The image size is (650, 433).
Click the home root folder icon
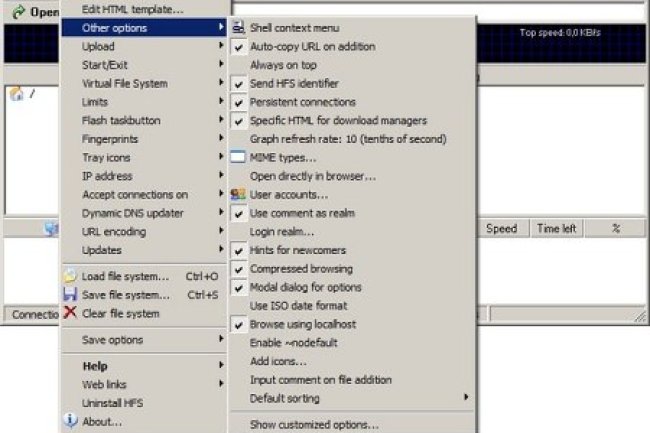point(17,94)
